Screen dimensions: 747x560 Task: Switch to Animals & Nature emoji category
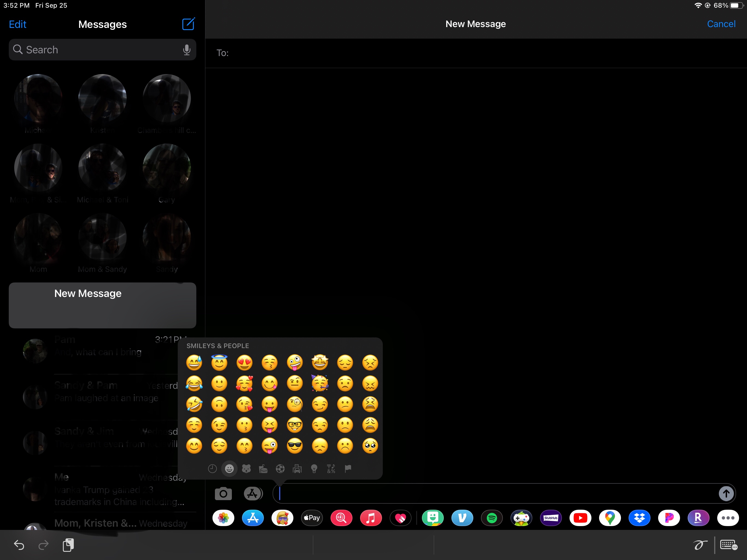(x=246, y=468)
